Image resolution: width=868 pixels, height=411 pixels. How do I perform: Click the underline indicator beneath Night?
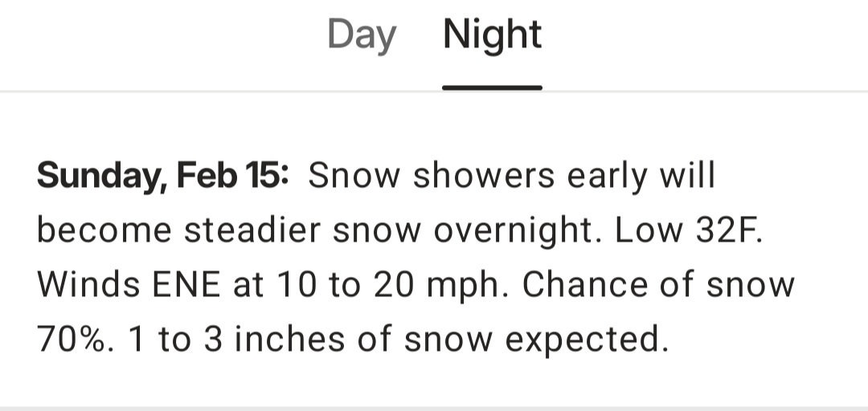click(492, 87)
